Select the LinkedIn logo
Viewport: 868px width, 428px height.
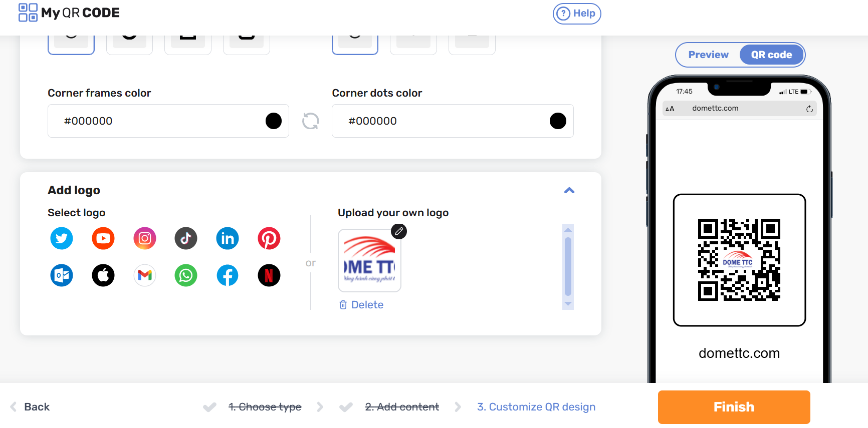click(x=228, y=238)
